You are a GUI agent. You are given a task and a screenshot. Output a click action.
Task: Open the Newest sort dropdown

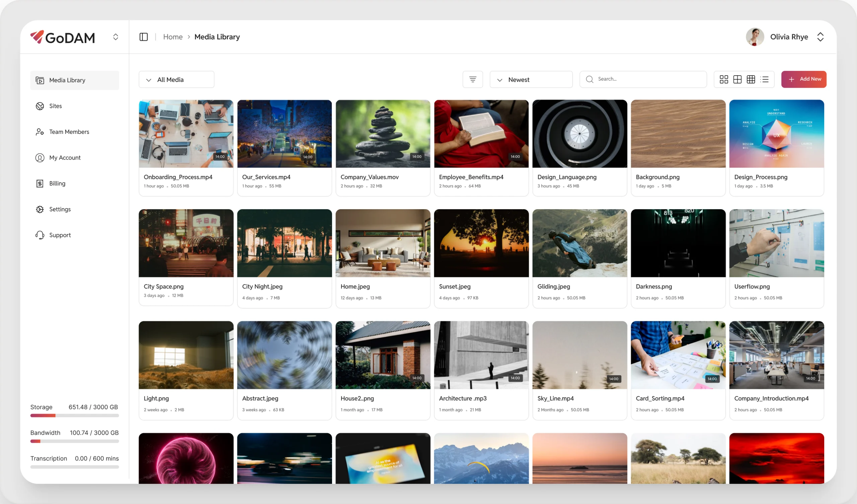tap(531, 80)
